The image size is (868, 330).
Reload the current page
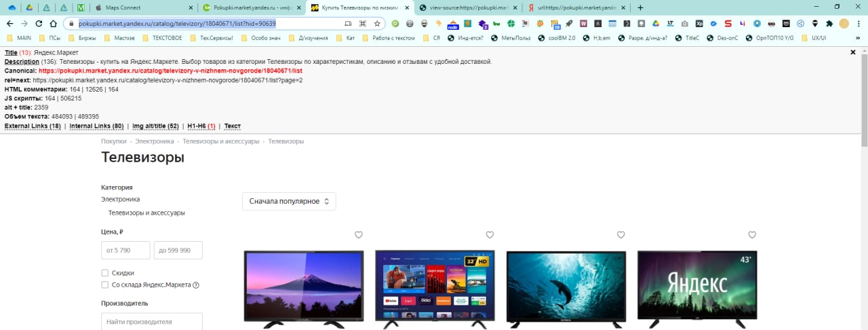coord(39,23)
